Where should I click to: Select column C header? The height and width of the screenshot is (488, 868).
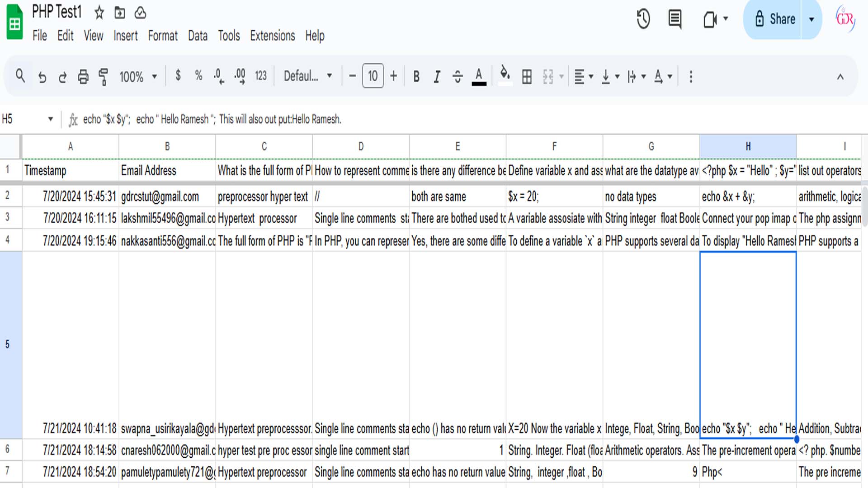click(x=264, y=146)
